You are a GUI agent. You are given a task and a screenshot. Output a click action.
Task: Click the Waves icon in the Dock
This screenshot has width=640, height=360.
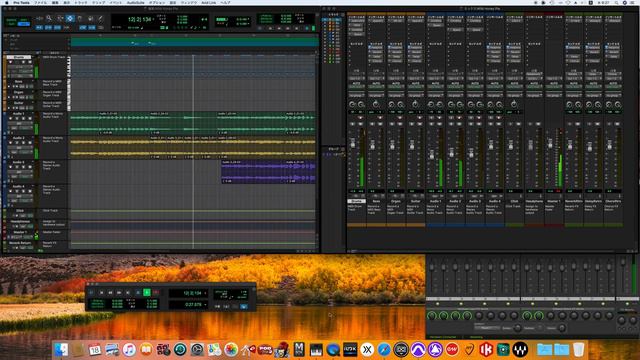520,349
